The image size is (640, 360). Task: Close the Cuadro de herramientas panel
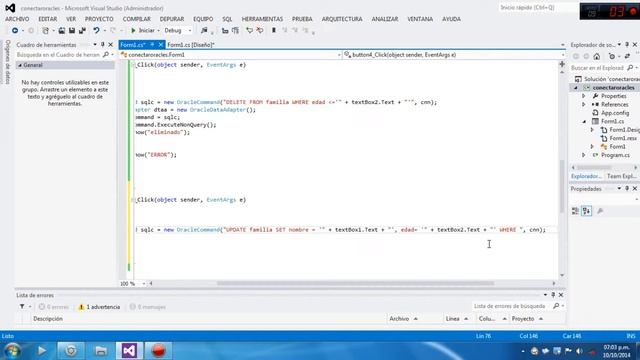(110, 44)
